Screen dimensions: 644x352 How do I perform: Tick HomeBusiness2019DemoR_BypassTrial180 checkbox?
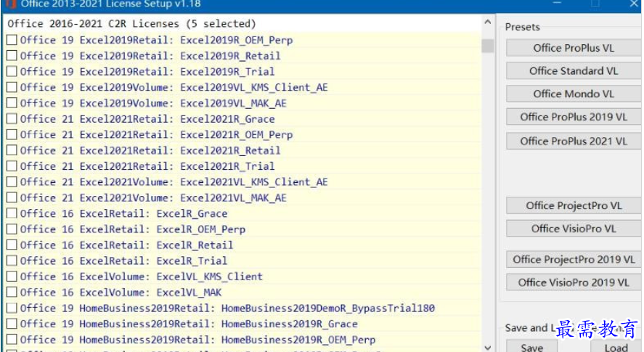12,308
